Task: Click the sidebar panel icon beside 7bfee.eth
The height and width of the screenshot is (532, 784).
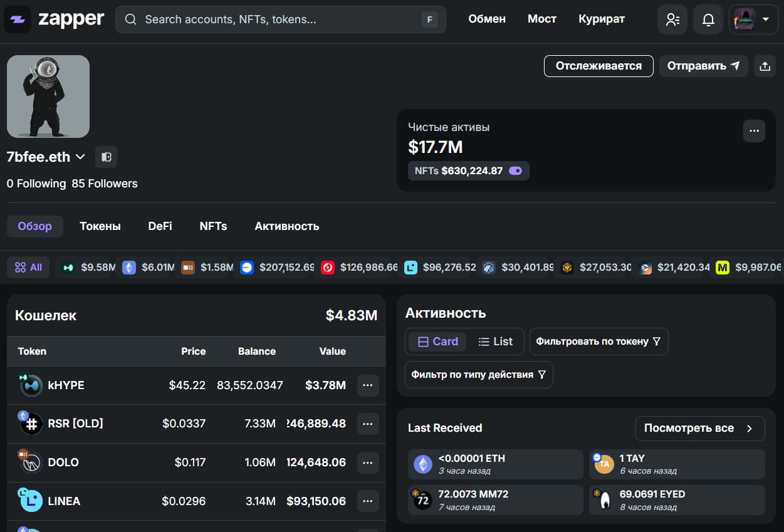Action: click(x=106, y=157)
